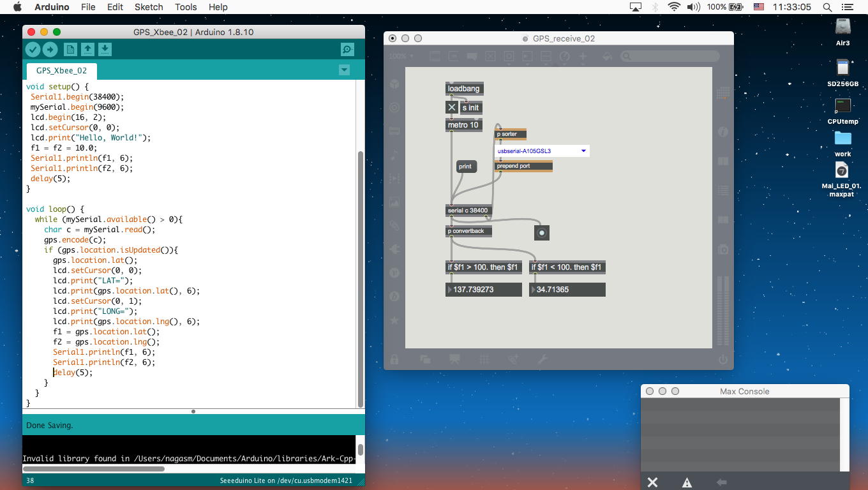Open the Max reference info sidebar icon
The height and width of the screenshot is (490, 868).
[x=723, y=132]
